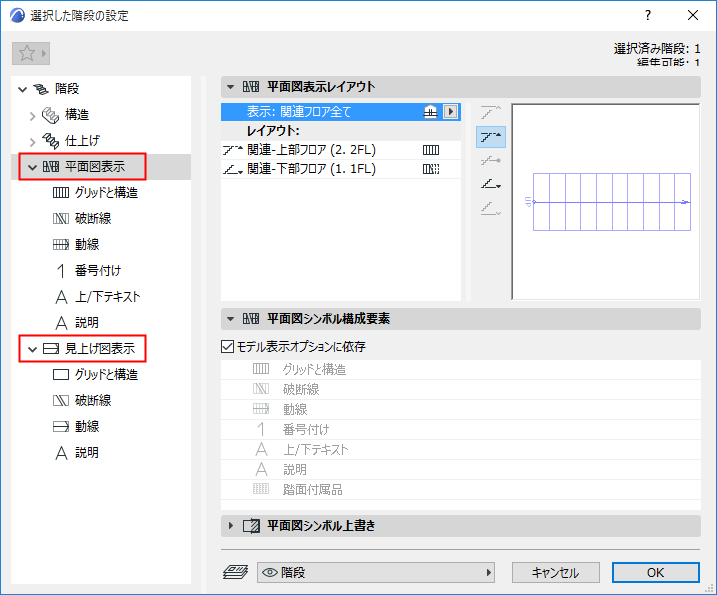Screen dimensions: 717x595
Task: Open 説明 under 見上げ図表示
Action: tap(86, 453)
